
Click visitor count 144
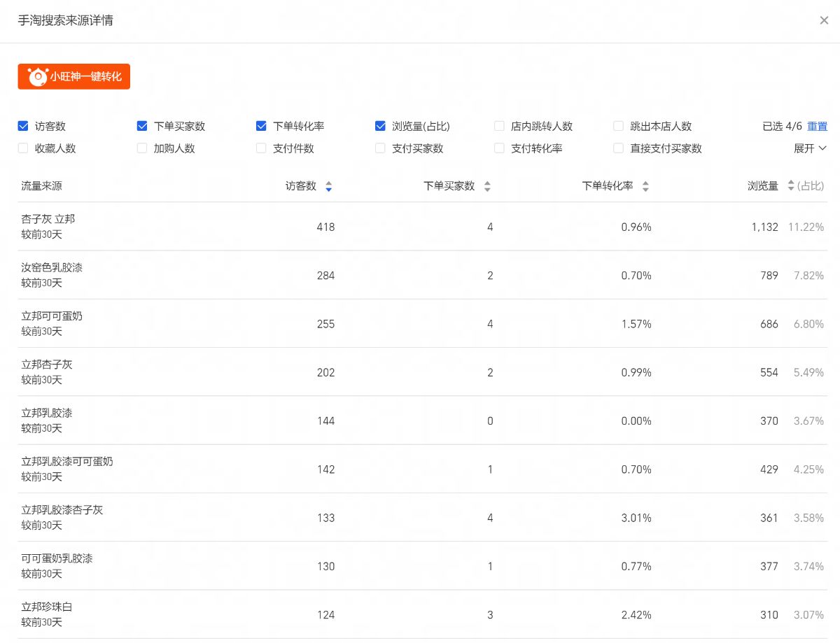coord(325,421)
